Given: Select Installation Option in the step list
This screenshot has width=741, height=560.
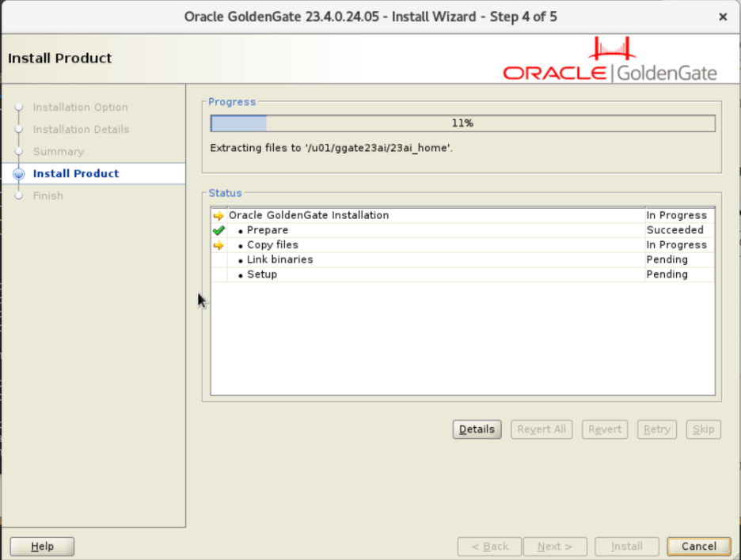Looking at the screenshot, I should click(80, 108).
